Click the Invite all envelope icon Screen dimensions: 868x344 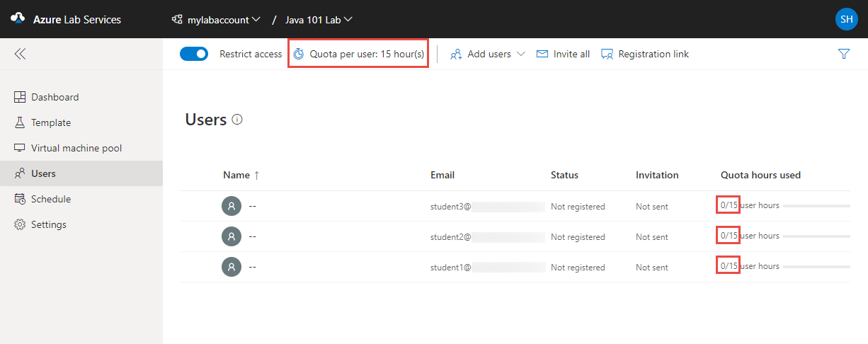tap(542, 54)
